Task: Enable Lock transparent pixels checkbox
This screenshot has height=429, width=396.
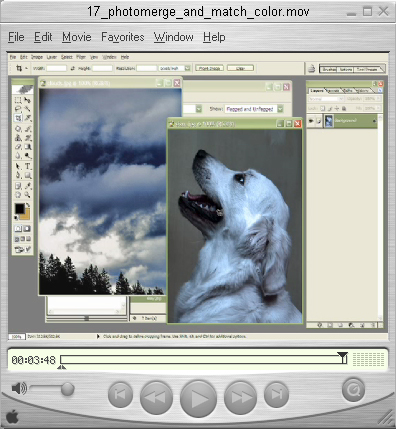Action: click(322, 108)
